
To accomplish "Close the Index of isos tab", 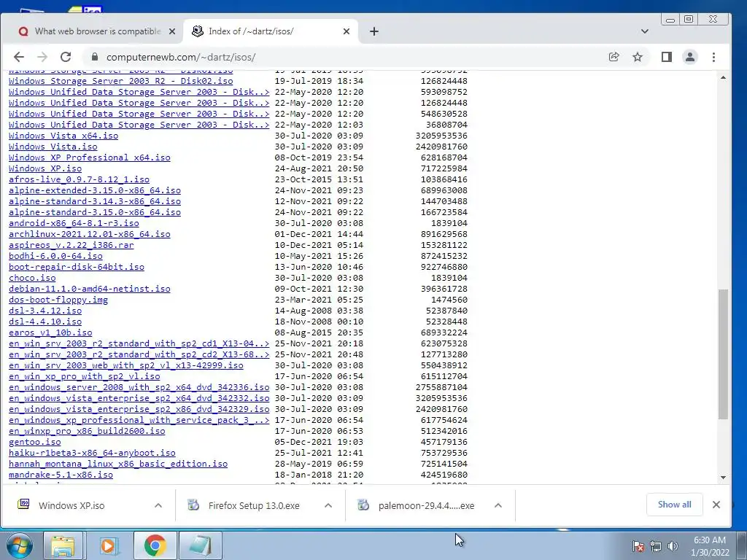I will [347, 31].
